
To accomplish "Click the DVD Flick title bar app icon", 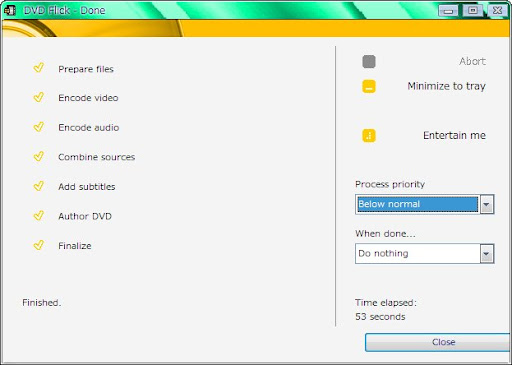I will [x=10, y=10].
